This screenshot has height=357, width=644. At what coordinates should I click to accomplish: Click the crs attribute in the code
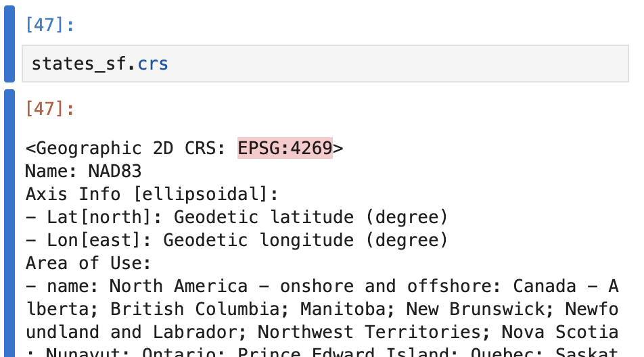[x=153, y=64]
